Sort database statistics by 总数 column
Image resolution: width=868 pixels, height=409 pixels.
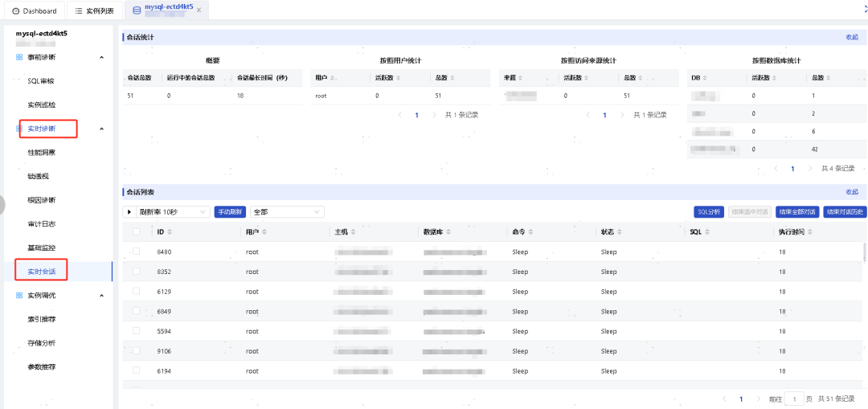pos(829,78)
